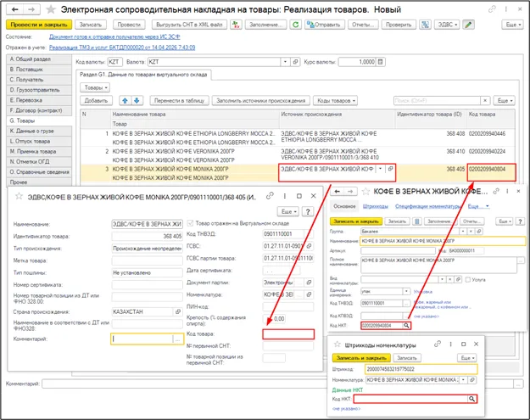
Task: Toggle 'Товар отражен на Виртуальном складе' checkbox
Action: pos(190,223)
